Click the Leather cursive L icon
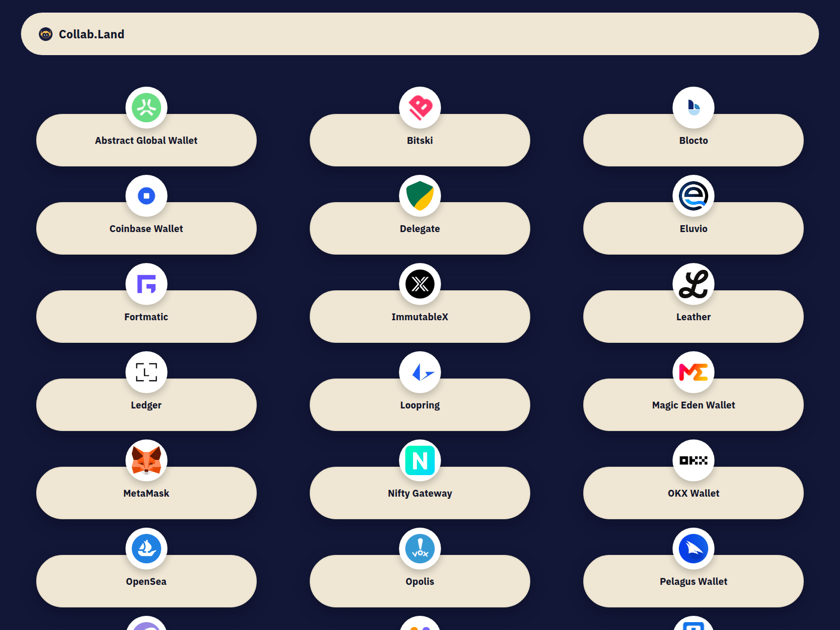840x630 pixels. (x=694, y=284)
